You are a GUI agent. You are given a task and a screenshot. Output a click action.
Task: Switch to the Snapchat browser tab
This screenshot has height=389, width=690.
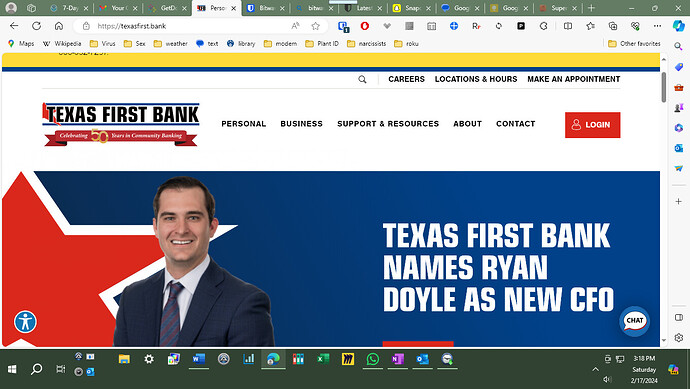tap(412, 8)
